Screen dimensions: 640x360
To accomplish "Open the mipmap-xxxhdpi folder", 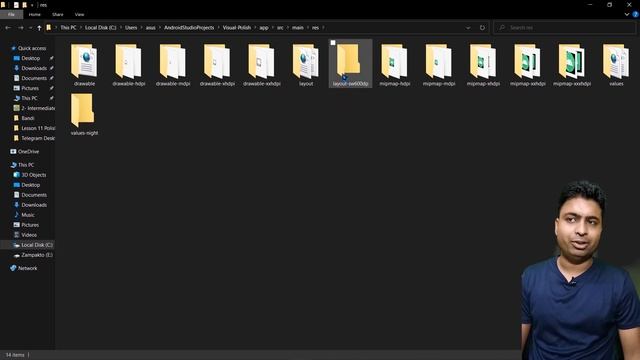I will 572,65.
